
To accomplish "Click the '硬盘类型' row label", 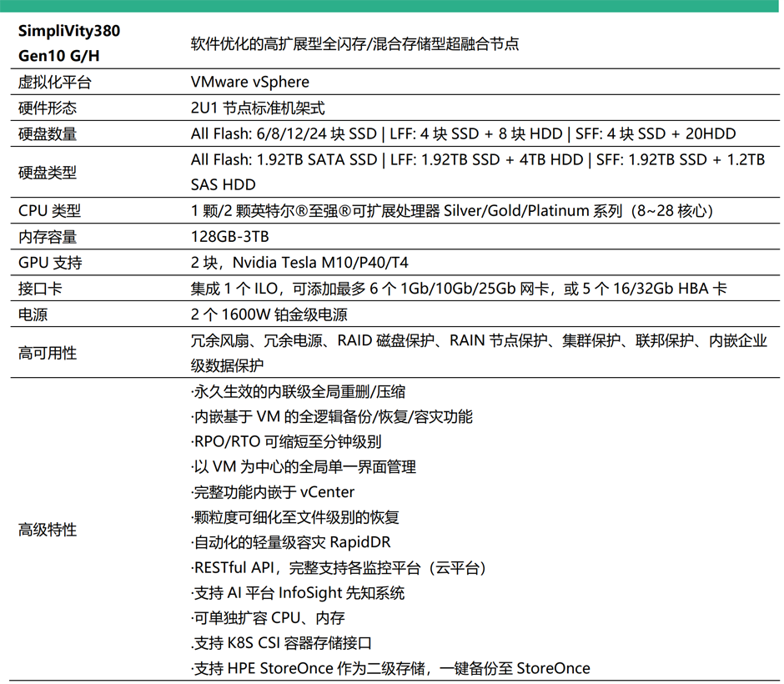I will 48,173.
